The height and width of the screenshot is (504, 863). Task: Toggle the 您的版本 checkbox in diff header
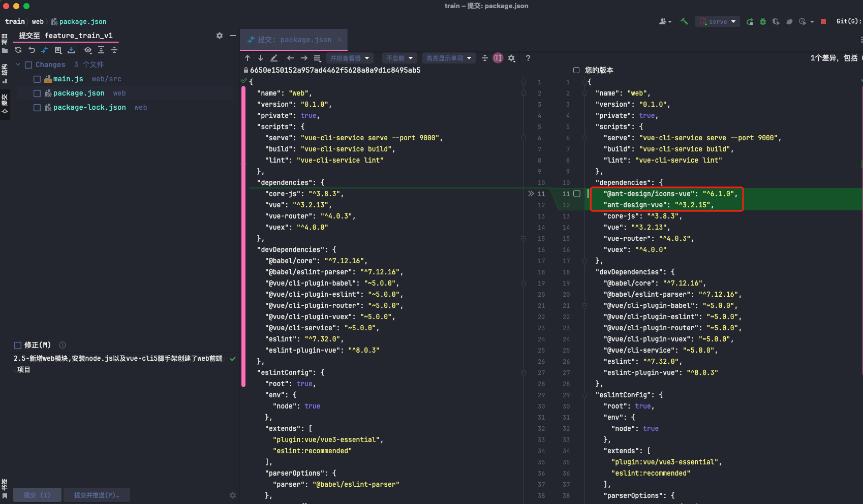coord(576,70)
